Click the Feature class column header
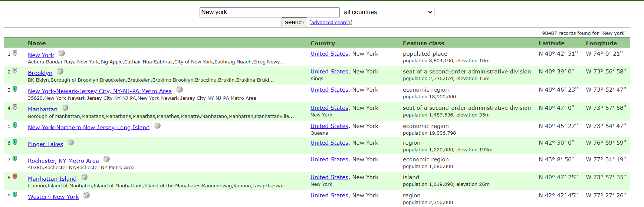644x207 pixels. [423, 43]
